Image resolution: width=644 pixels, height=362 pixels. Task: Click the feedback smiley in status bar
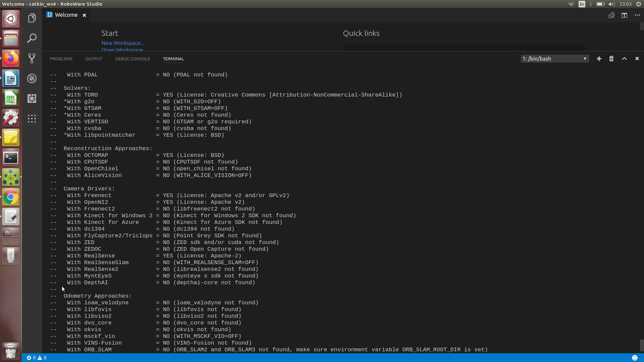635,358
